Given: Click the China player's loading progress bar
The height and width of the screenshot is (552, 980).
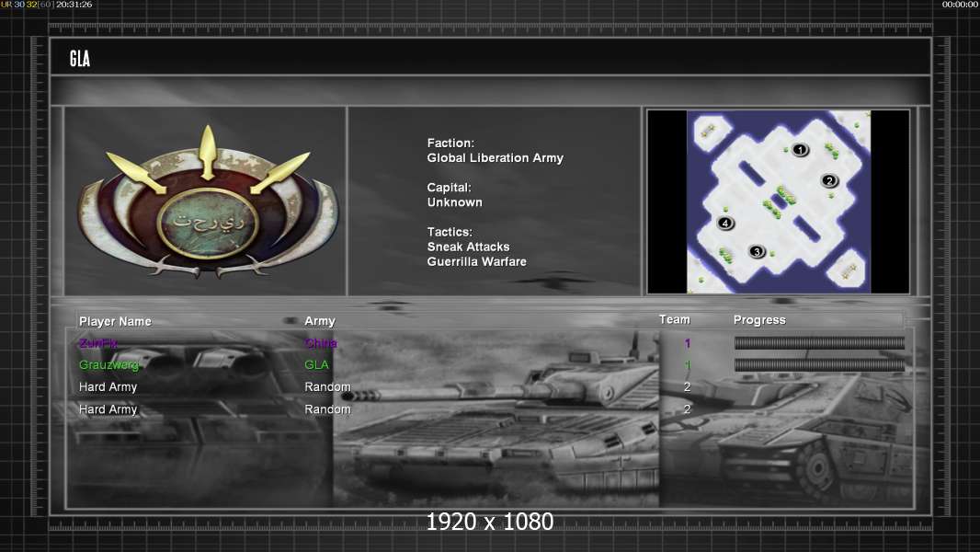Looking at the screenshot, I should (819, 342).
